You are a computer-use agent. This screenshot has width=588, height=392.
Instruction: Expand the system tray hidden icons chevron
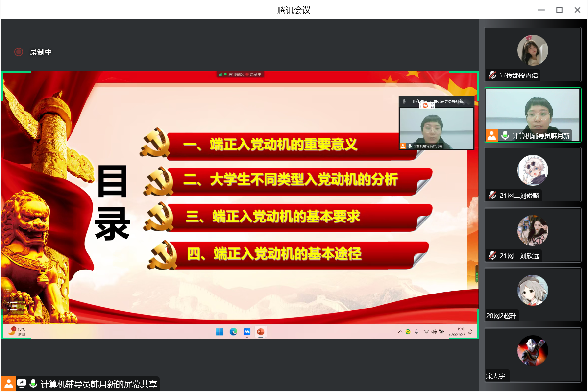[x=400, y=332]
